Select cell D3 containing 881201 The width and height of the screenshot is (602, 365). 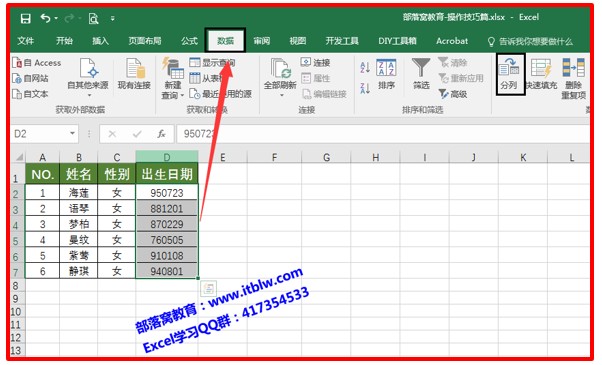tap(167, 208)
